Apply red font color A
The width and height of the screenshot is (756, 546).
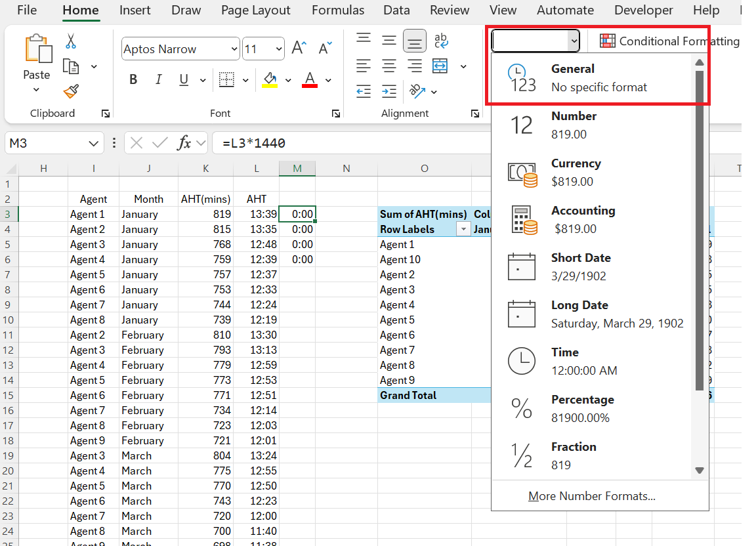click(x=310, y=79)
